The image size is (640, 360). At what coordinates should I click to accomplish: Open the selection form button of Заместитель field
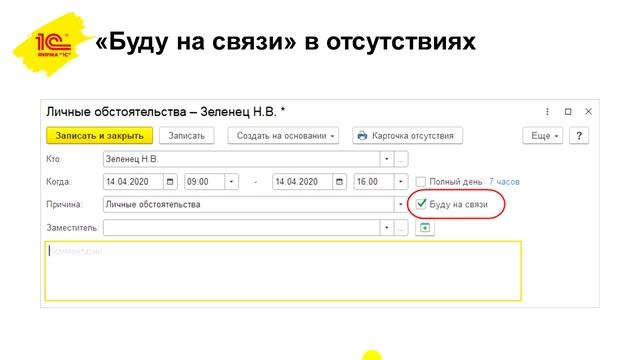click(x=401, y=228)
